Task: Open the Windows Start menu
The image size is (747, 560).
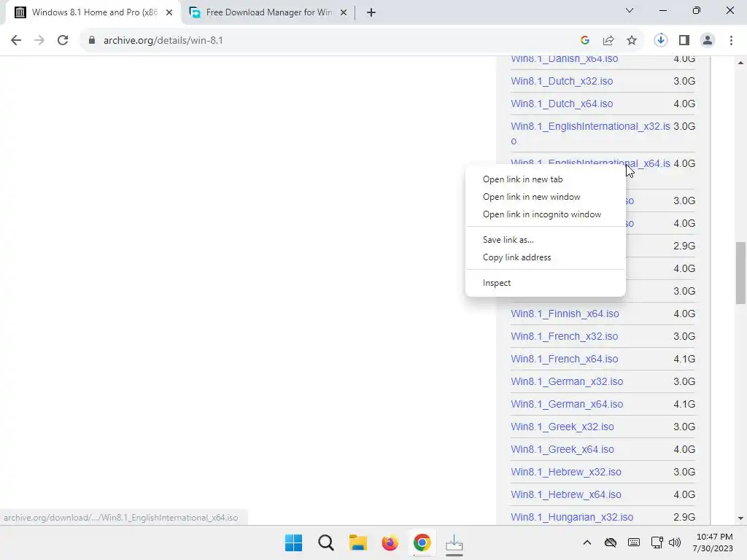Action: coord(293,542)
